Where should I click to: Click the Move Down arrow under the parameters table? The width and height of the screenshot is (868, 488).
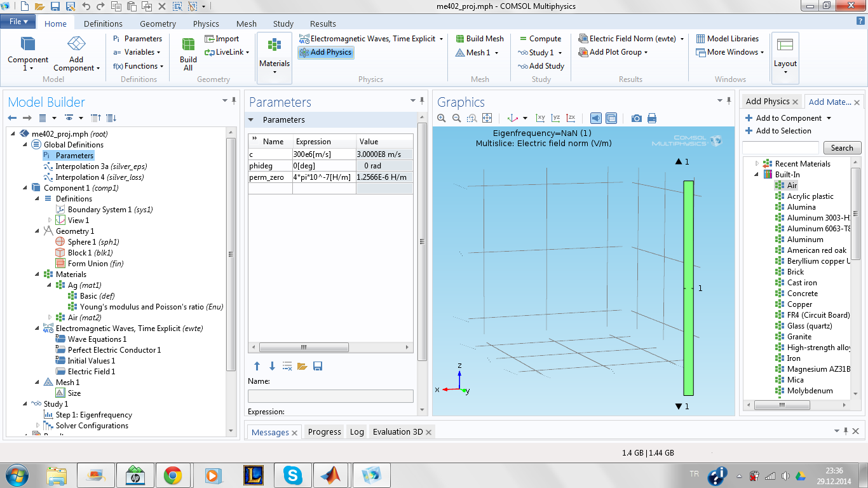pos(272,366)
